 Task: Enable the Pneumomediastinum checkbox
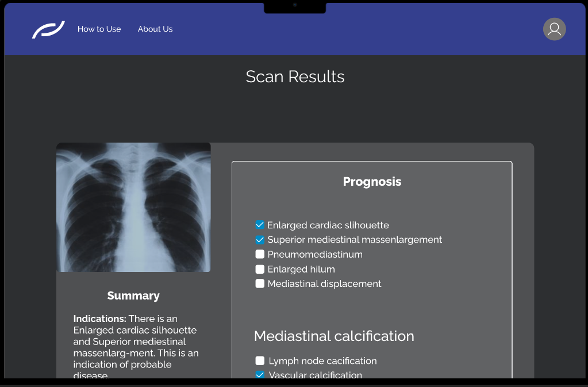260,254
